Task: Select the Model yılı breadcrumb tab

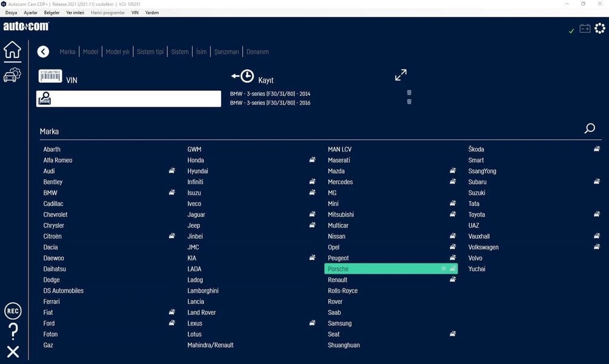Action: pyautogui.click(x=118, y=51)
